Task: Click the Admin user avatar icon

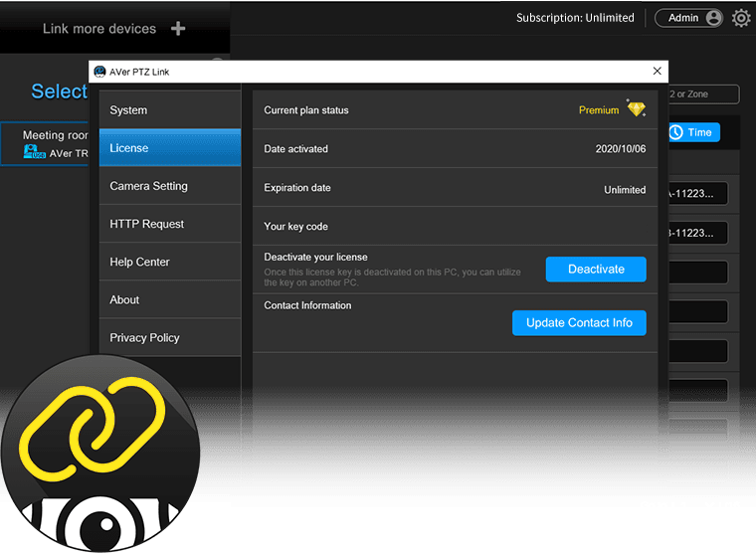Action: coord(713,18)
